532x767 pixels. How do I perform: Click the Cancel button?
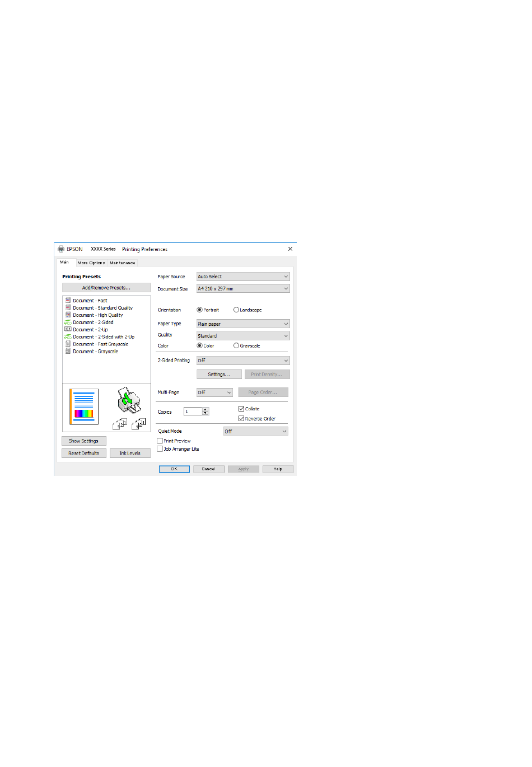point(209,469)
